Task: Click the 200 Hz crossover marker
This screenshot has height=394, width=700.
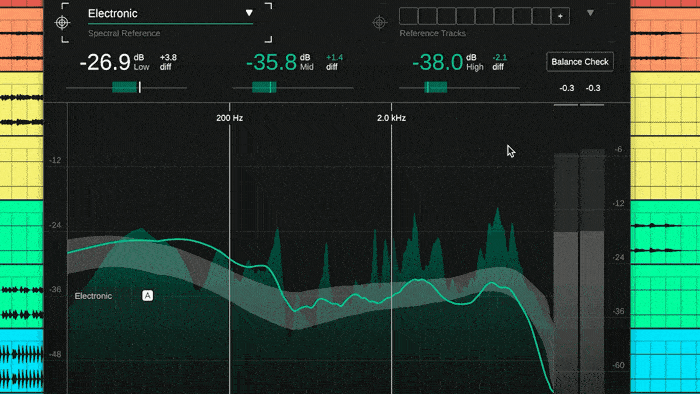Action: click(x=229, y=118)
